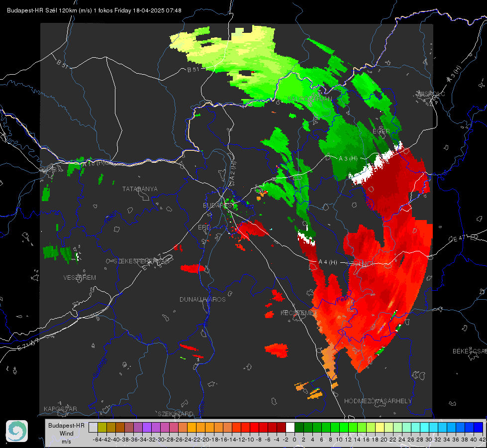Click the '10' value in the legend
This screenshot has width=487, height=448.
tap(339, 440)
